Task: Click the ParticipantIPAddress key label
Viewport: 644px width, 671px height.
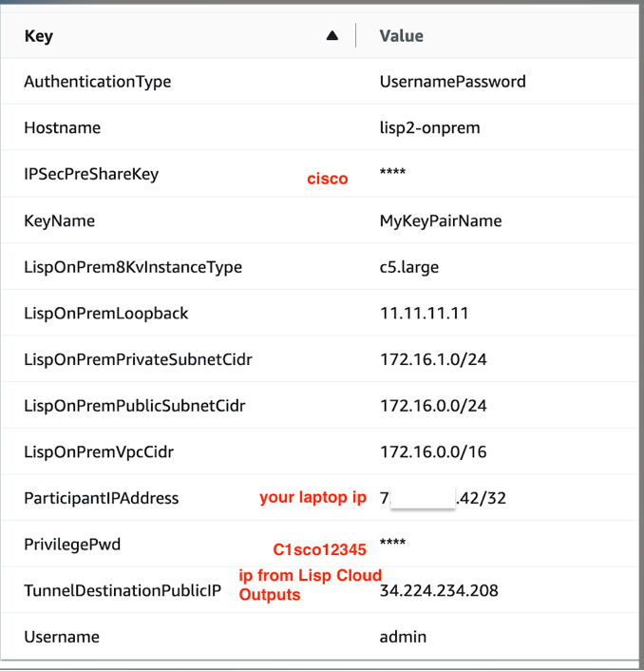Action: coord(102,498)
